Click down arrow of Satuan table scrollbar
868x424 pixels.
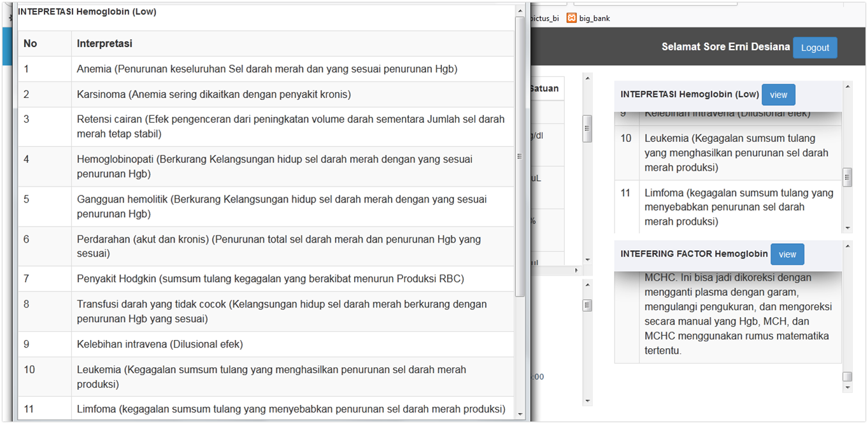point(587,260)
